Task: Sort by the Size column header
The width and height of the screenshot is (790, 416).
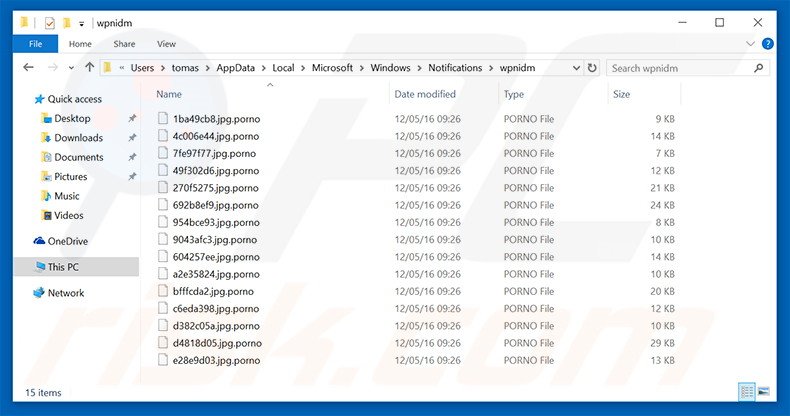Action: (621, 94)
